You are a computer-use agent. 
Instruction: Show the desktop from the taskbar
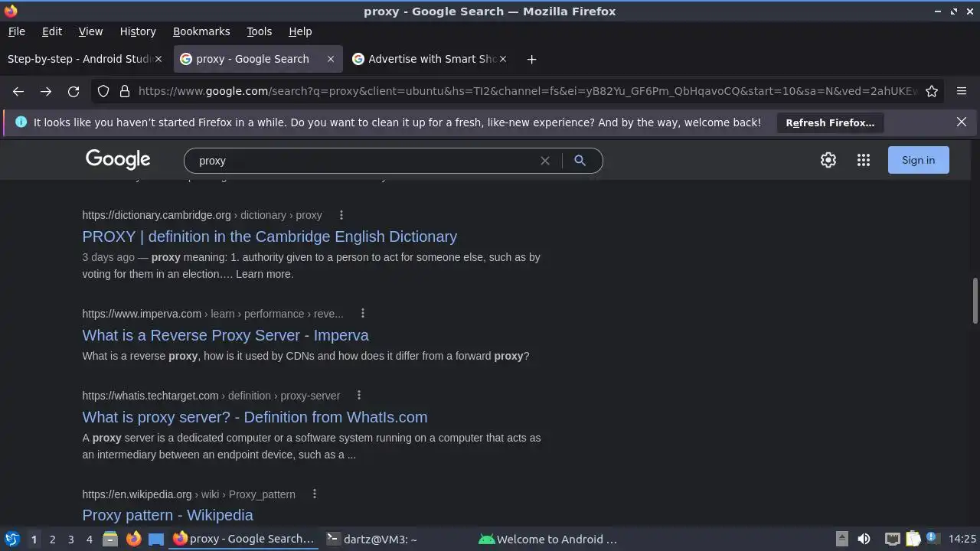(x=156, y=540)
